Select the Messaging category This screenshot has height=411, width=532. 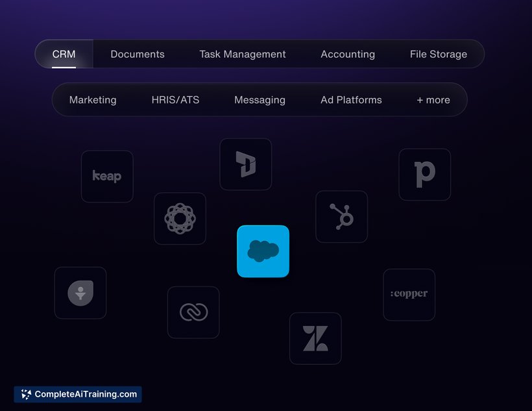coord(260,100)
